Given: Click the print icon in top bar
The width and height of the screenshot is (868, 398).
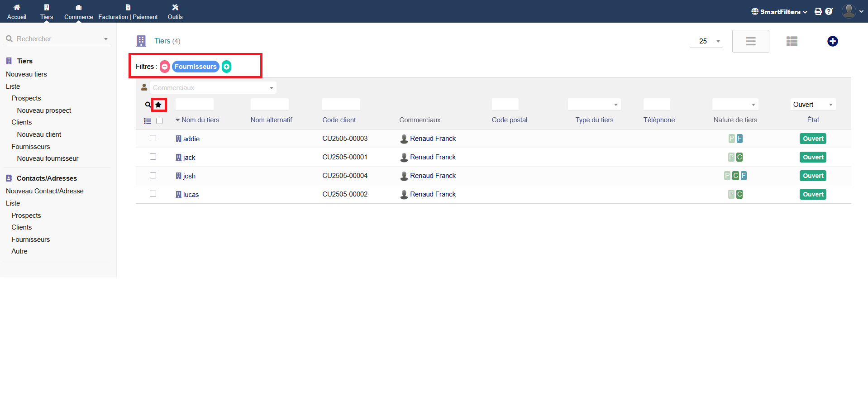Looking at the screenshot, I should click(818, 11).
